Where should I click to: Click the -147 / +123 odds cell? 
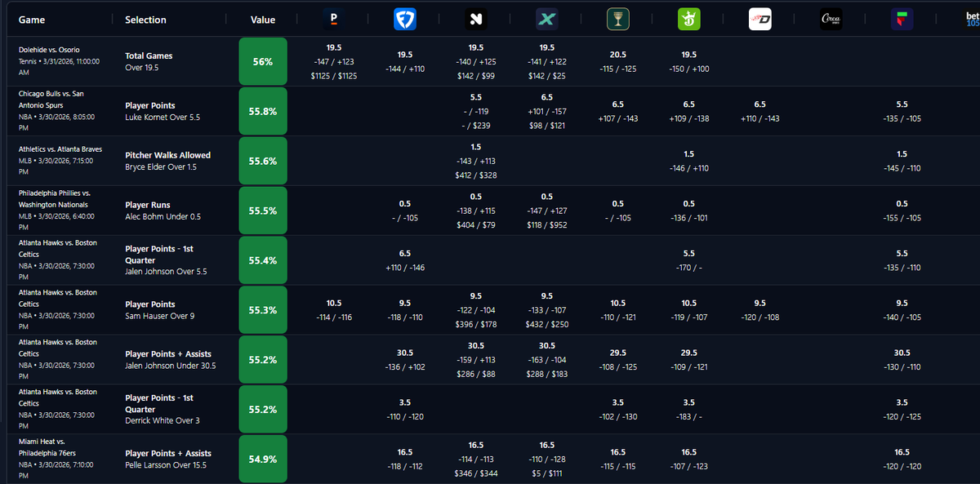(334, 61)
